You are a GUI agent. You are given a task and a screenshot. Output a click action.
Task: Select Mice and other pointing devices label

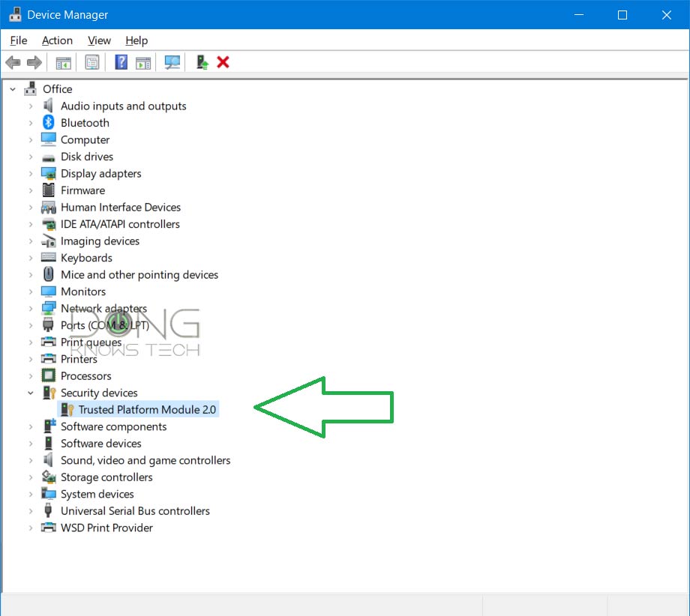click(x=139, y=275)
